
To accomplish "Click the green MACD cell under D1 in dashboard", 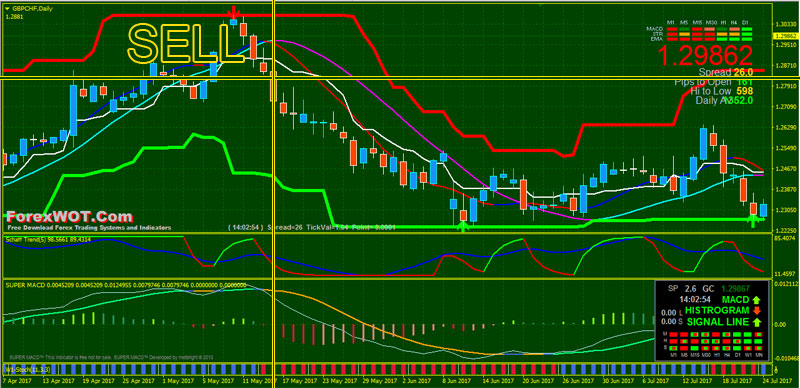I will (747, 29).
